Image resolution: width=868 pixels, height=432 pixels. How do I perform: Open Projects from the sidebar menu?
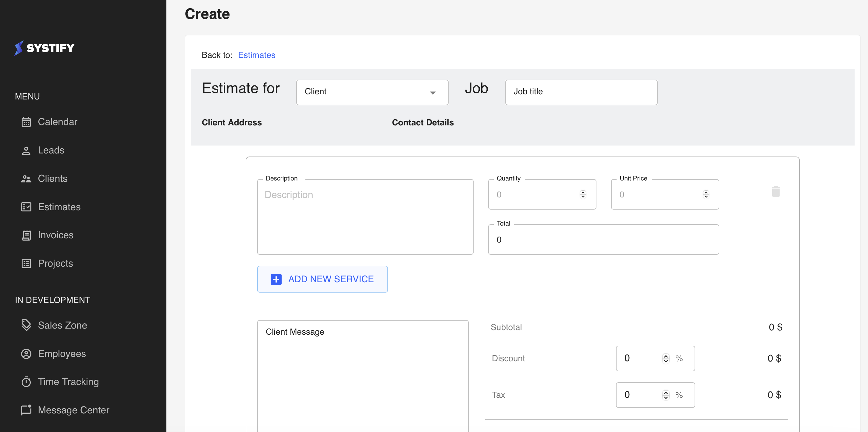(55, 263)
